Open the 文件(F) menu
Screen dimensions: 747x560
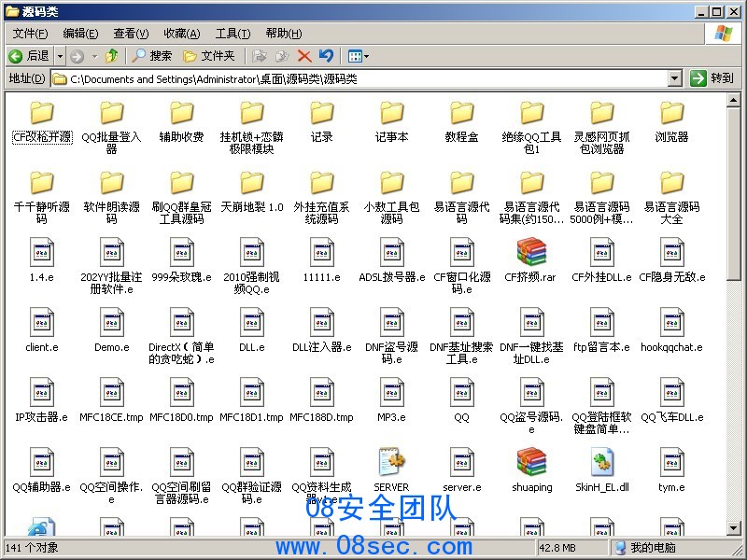click(x=30, y=34)
